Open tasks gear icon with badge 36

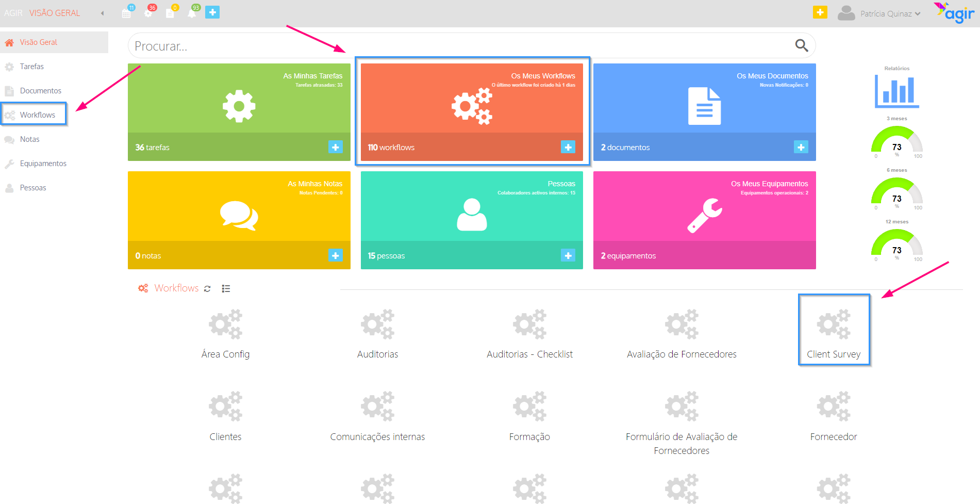click(x=149, y=13)
